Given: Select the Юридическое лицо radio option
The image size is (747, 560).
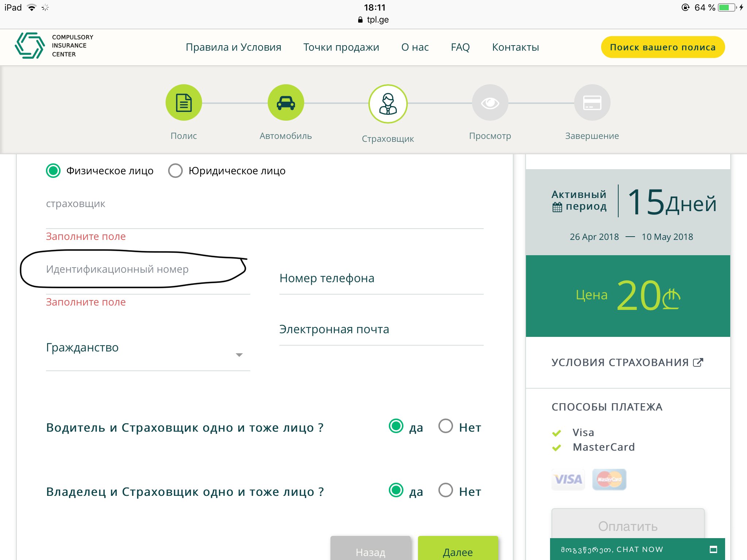Looking at the screenshot, I should (x=175, y=171).
